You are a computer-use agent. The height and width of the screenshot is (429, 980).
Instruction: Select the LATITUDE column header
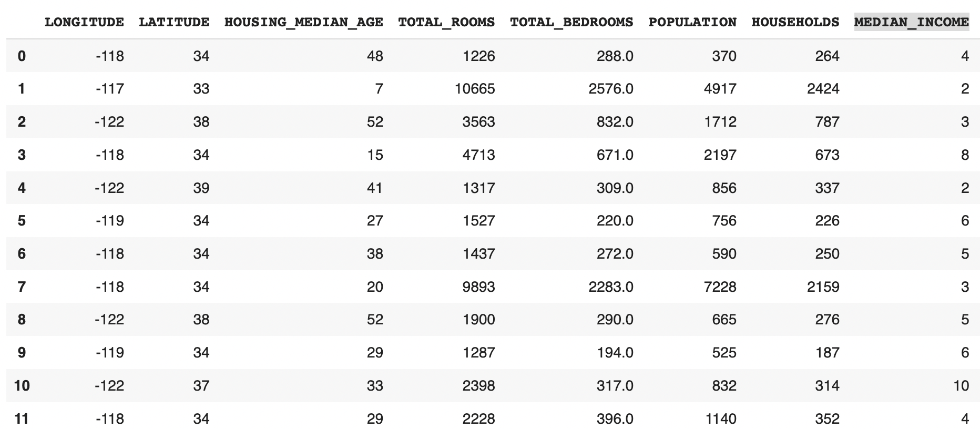coord(174,22)
